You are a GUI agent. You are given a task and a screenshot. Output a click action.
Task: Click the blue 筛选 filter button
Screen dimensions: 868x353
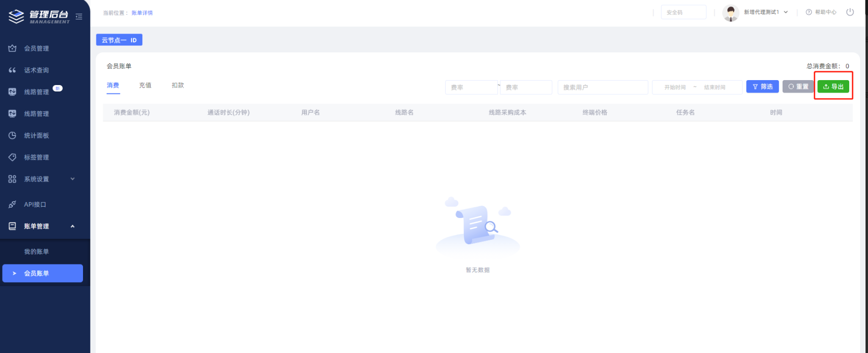coord(762,87)
